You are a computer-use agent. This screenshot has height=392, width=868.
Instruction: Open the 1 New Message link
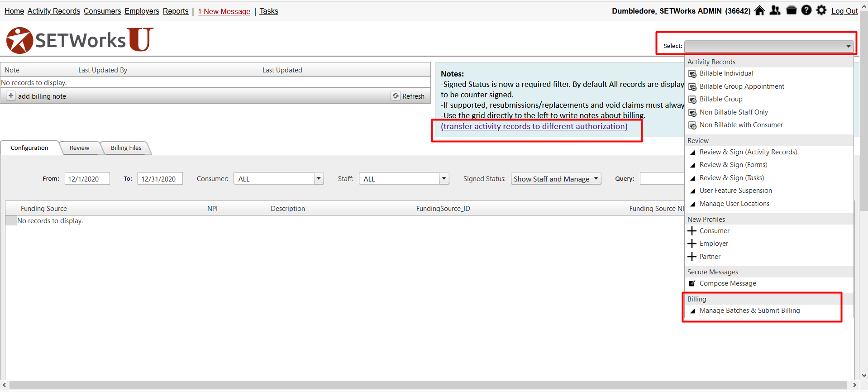tap(224, 11)
